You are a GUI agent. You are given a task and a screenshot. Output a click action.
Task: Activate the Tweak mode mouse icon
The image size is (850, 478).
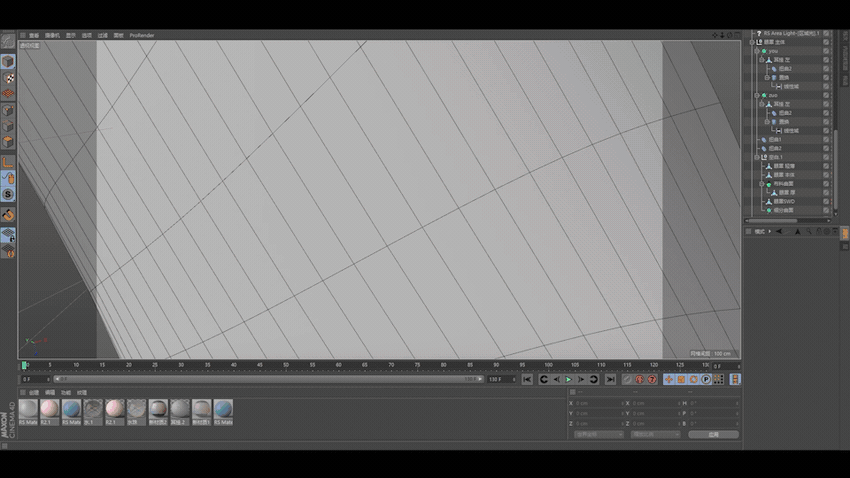click(x=8, y=178)
